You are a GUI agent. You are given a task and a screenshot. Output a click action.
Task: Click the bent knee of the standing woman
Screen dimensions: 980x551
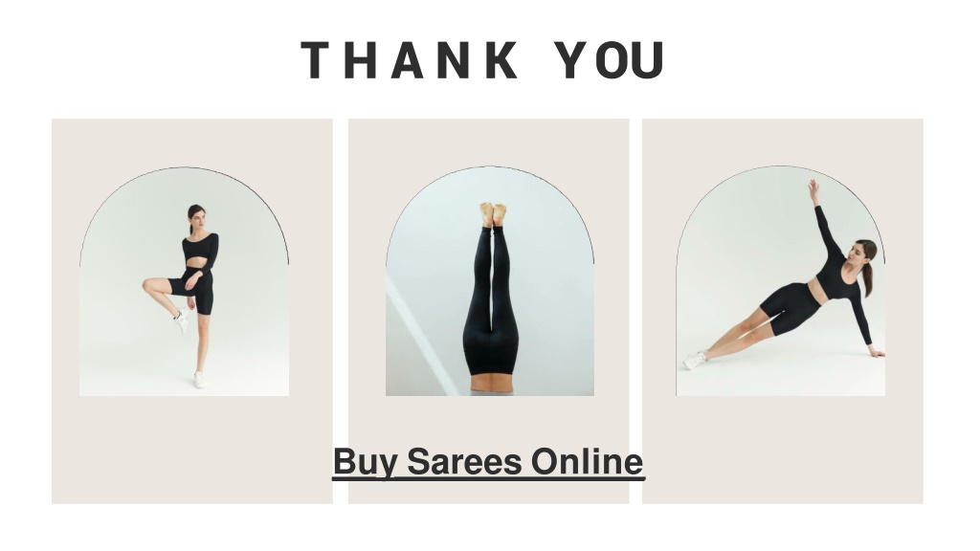tap(148, 285)
